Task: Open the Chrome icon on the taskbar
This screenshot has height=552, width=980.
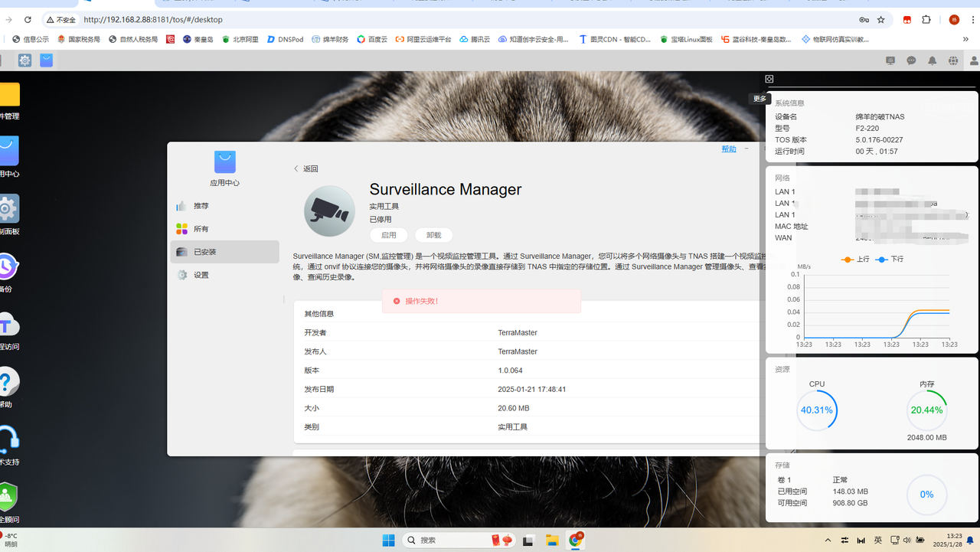Action: pos(575,540)
